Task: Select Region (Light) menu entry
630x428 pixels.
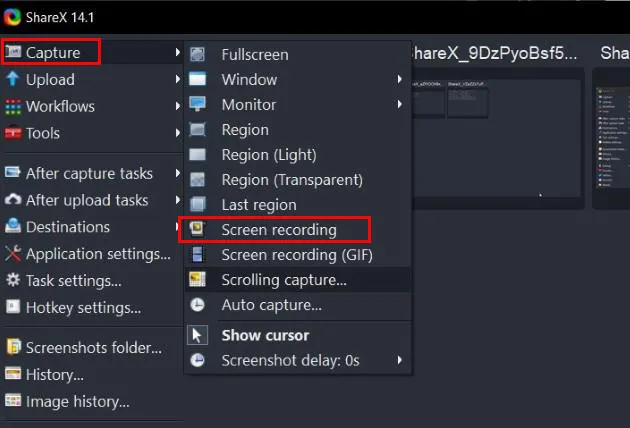Action: 298,155
